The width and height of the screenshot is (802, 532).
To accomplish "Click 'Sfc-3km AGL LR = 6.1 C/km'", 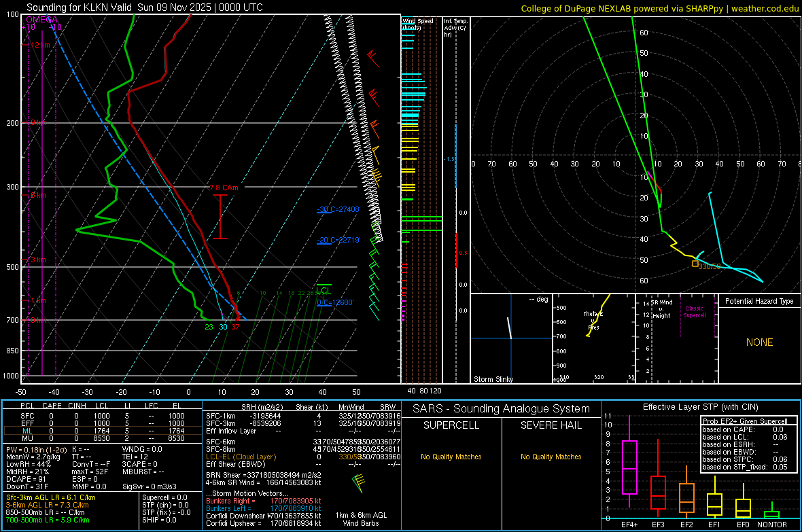I will [51, 497].
